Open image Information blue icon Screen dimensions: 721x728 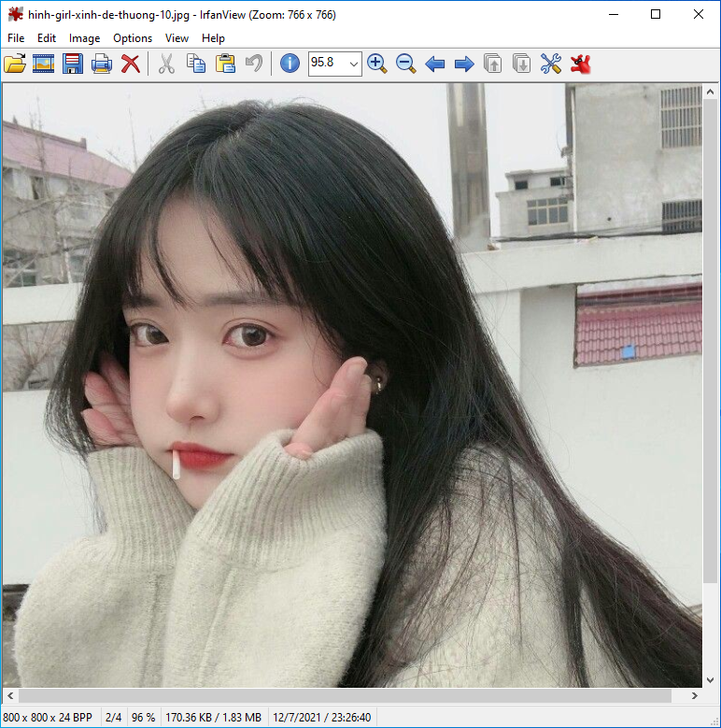pos(290,64)
